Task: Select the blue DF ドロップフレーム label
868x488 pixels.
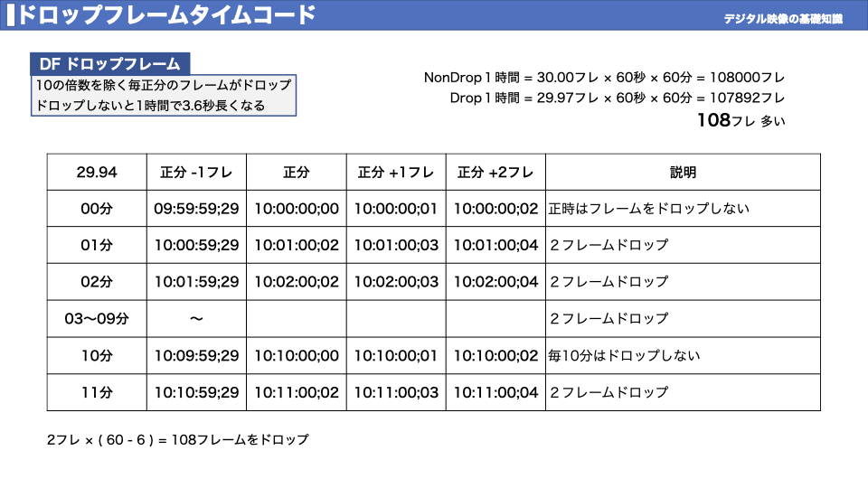Action: pos(110,64)
